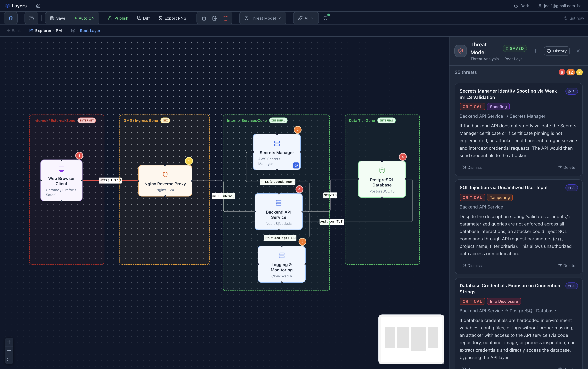
Task: Open Database Credentials Exposure threat card title
Action: pos(510,289)
